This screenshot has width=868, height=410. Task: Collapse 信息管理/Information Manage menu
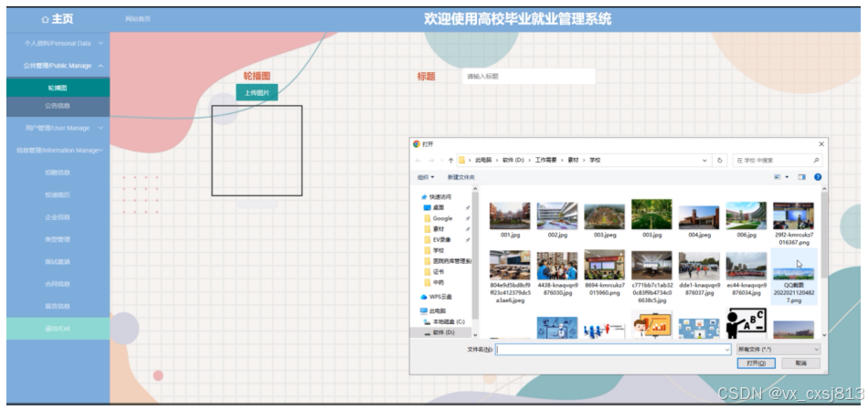click(x=58, y=150)
